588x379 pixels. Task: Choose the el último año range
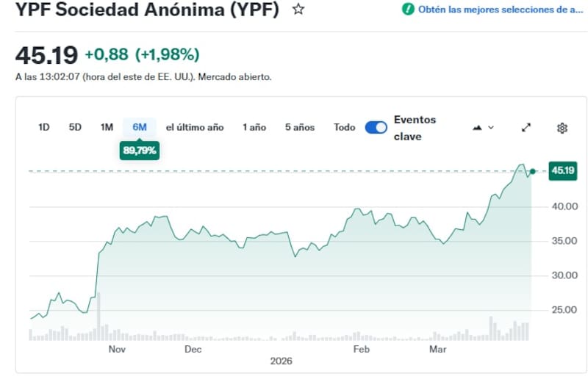pyautogui.click(x=195, y=127)
